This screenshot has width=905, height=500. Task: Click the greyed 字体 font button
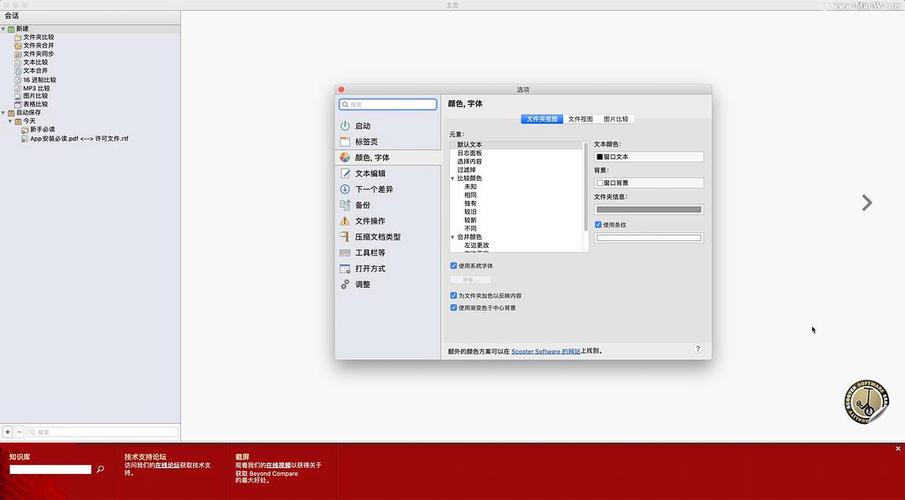tap(470, 279)
